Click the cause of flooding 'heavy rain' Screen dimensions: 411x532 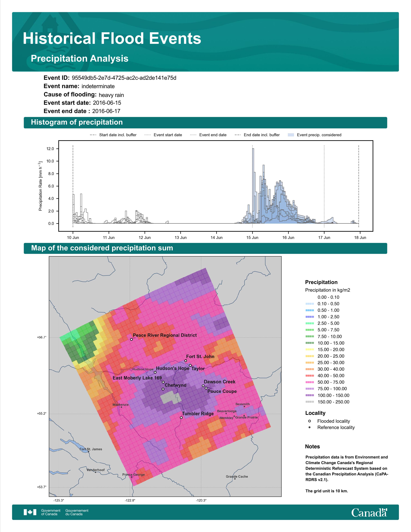[111, 95]
